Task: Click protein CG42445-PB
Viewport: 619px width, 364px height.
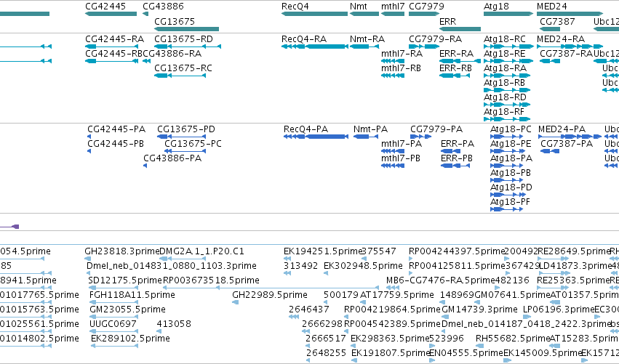Action: pos(116,144)
